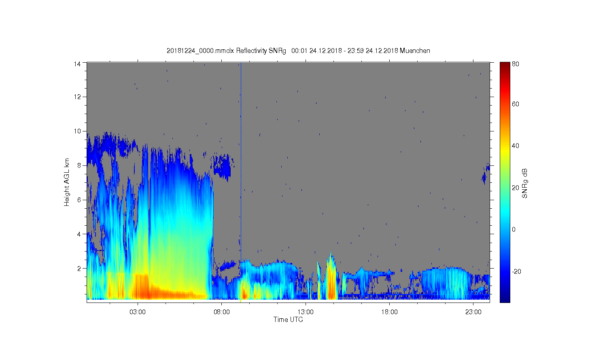Click the colorbar value '60'
Viewport: 607px width, 364px height.
coord(516,104)
